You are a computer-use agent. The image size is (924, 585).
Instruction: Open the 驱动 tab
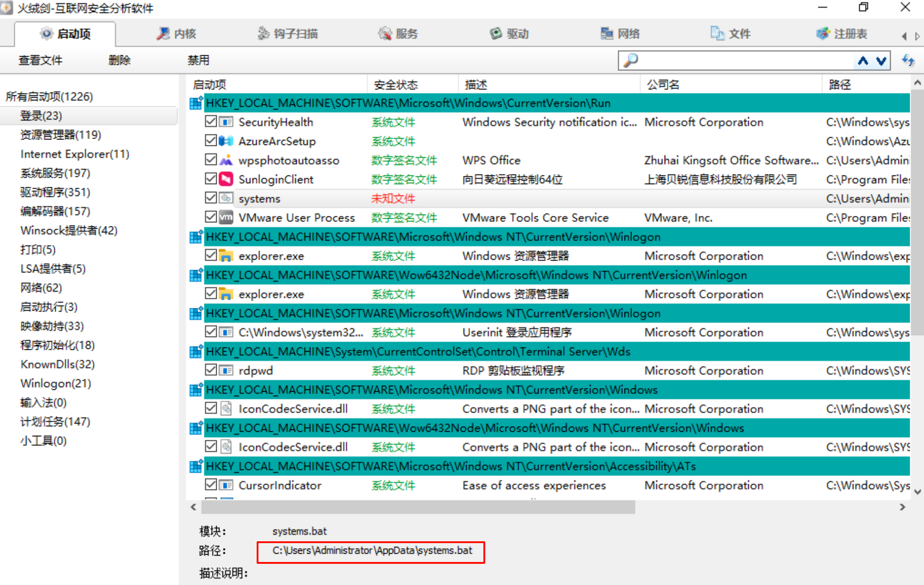pos(509,34)
